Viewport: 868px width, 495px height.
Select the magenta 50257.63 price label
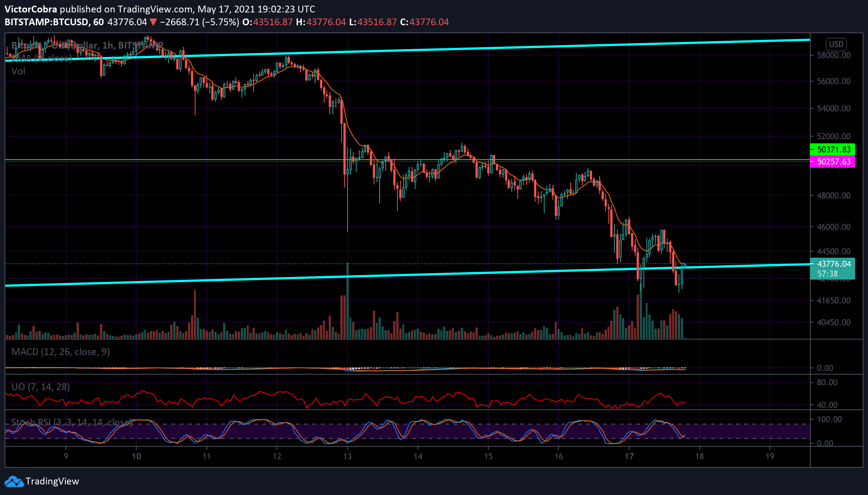(x=833, y=161)
